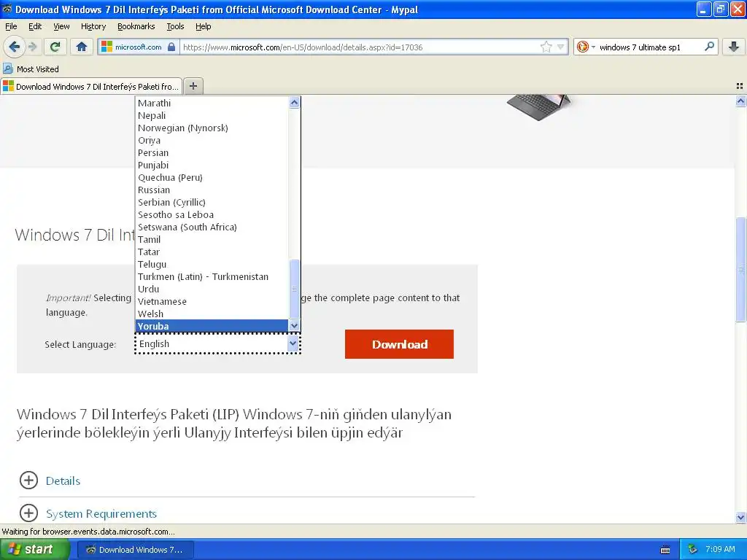Screen dimensions: 747x560
Task: Choose Marathi in the language list
Action: 212,103
